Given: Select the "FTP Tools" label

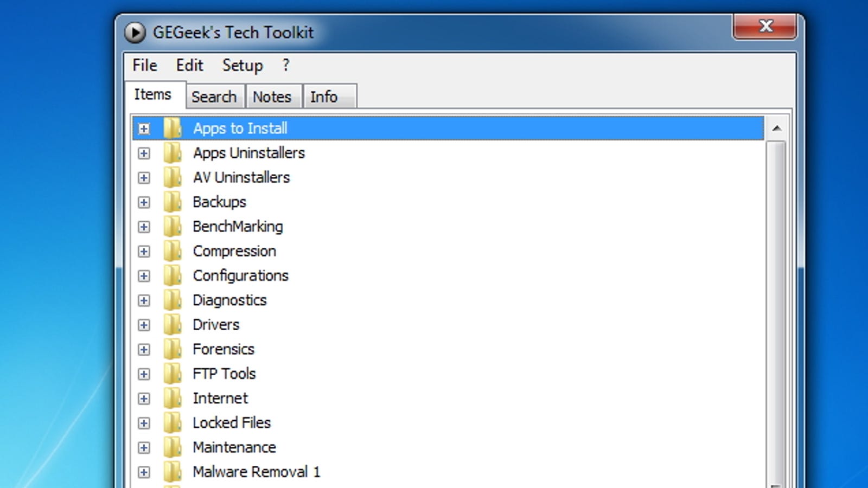Looking at the screenshot, I should pos(225,374).
